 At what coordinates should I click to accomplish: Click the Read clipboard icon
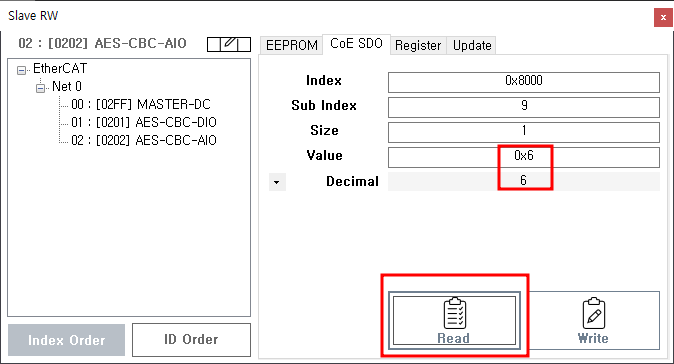[454, 313]
